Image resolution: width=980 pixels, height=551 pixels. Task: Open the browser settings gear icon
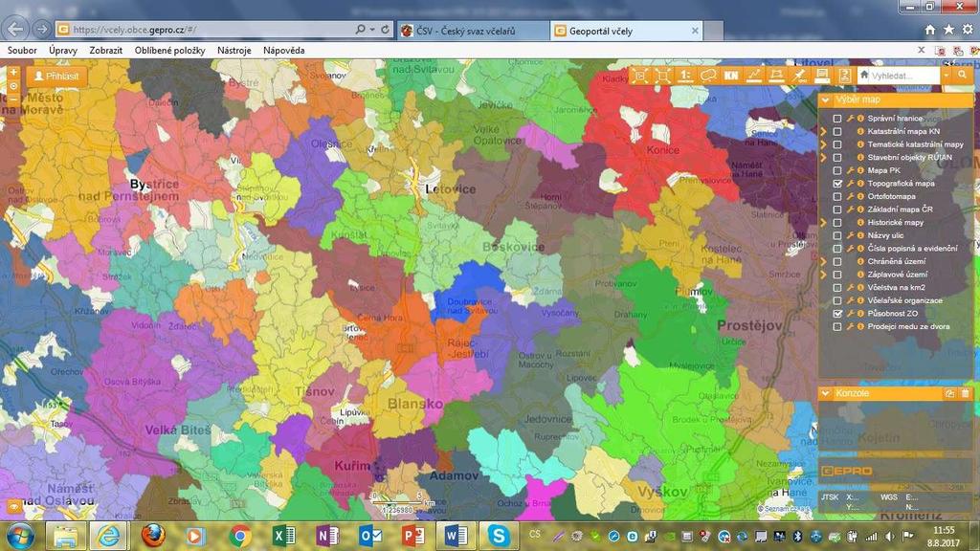pyautogui.click(x=969, y=30)
